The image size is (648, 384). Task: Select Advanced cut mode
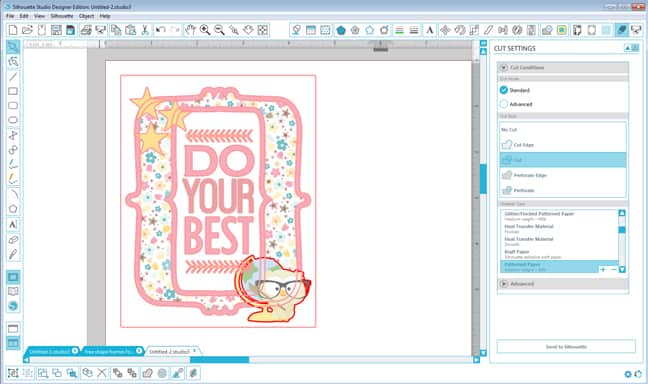[x=503, y=104]
